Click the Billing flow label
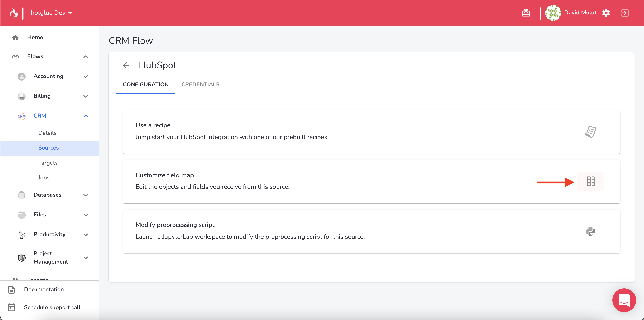 (42, 96)
